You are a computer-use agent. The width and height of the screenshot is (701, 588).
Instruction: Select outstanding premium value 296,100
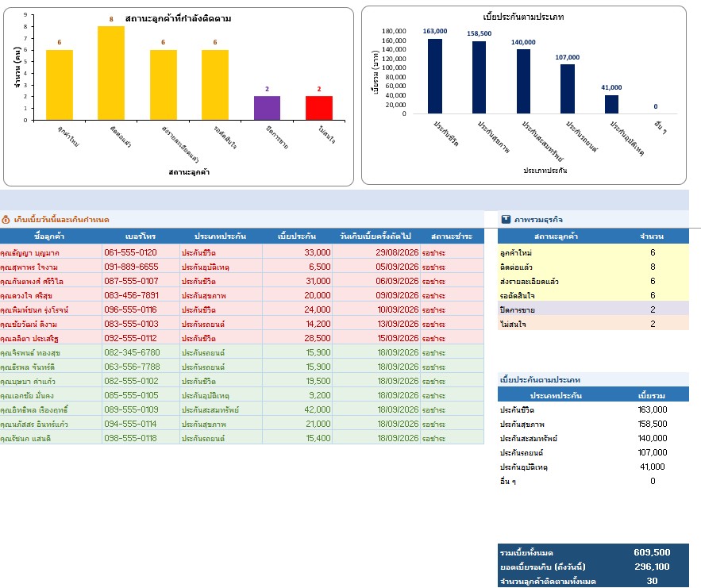(x=652, y=567)
